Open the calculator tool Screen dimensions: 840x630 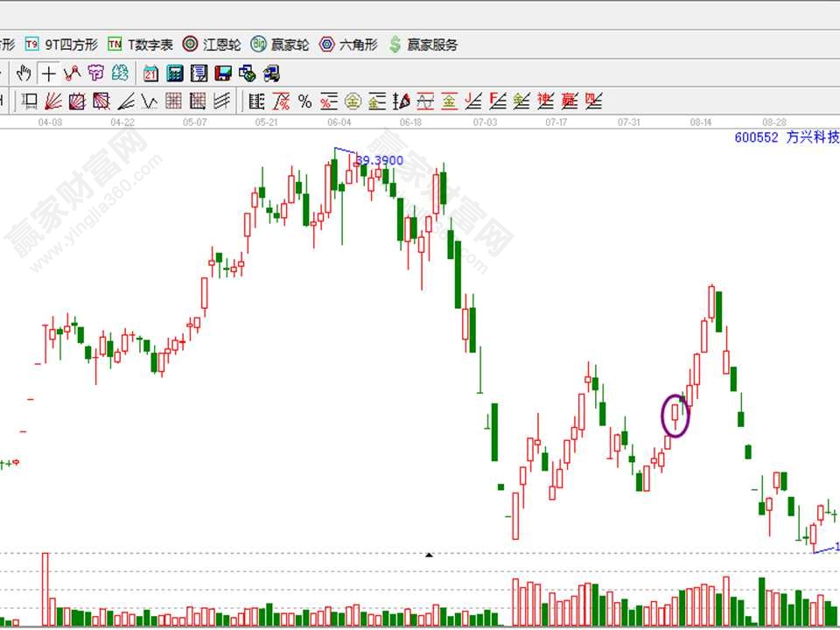[174, 73]
